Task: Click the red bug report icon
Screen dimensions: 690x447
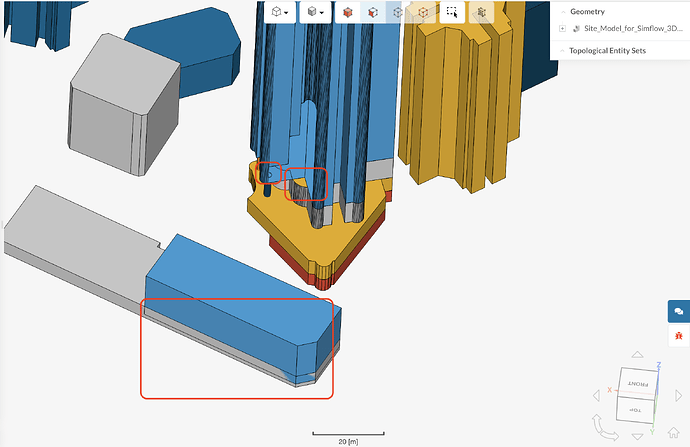Action: [x=679, y=336]
